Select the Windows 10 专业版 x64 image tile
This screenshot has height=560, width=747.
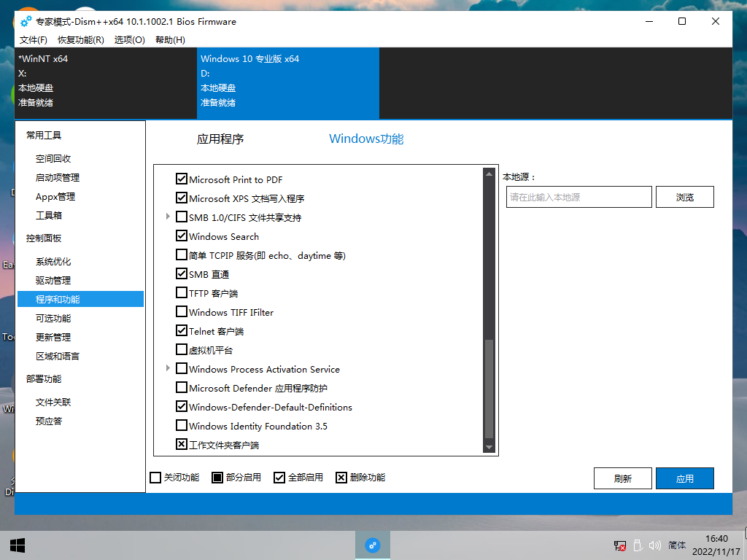point(288,83)
